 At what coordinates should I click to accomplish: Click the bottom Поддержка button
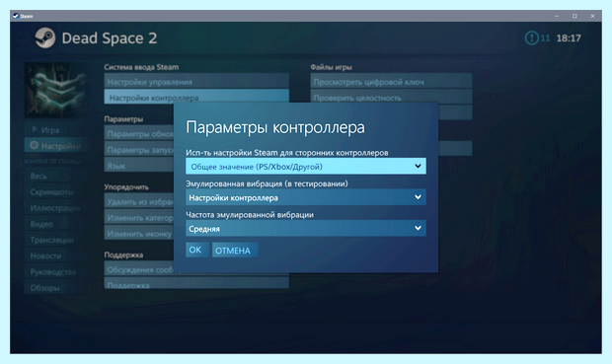tap(196, 284)
